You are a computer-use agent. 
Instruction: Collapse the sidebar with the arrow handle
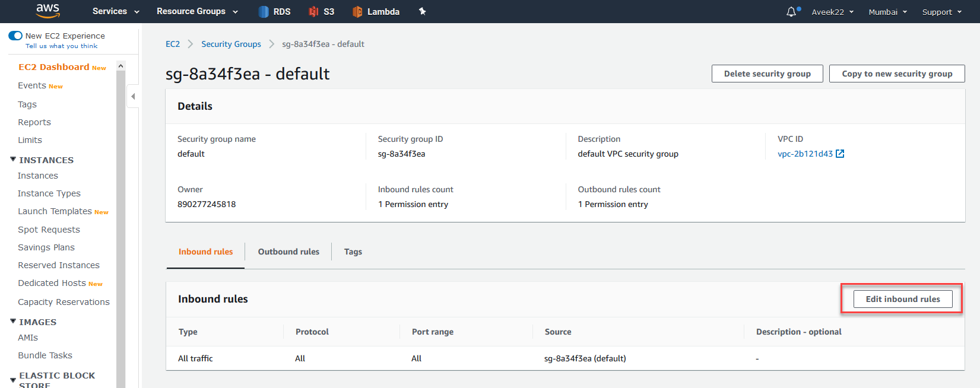pos(133,96)
